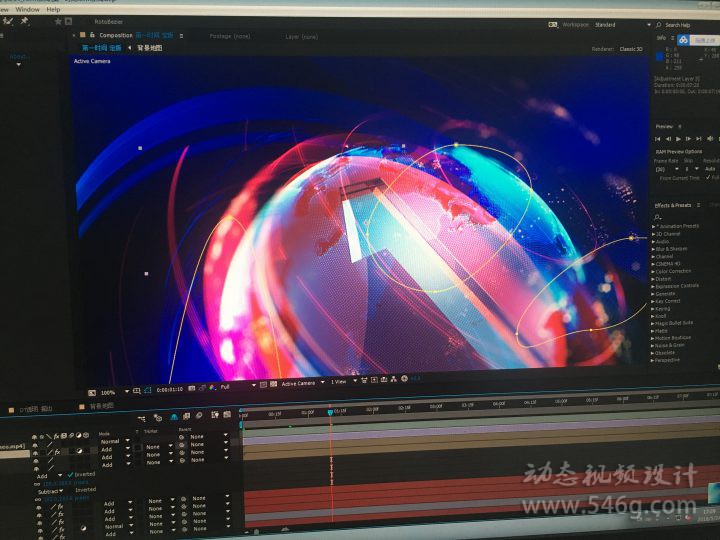Toggle the Inverted mask checkbox

(71, 475)
